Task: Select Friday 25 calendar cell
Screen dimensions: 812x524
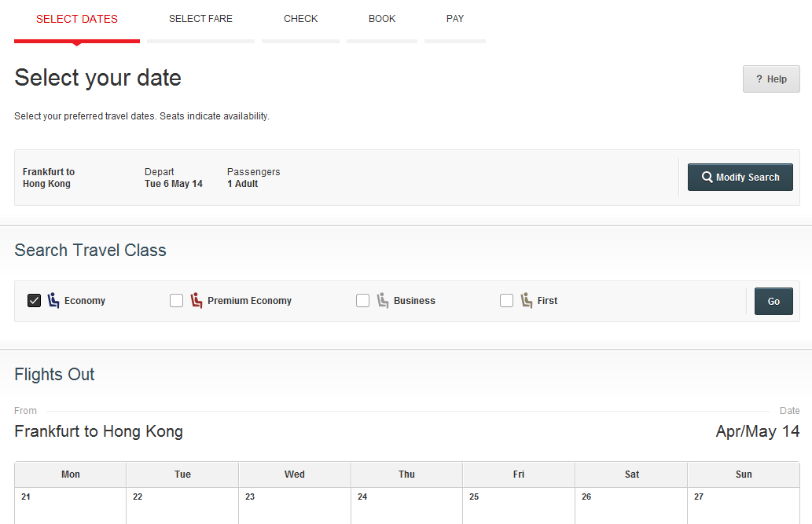Action: click(518, 506)
